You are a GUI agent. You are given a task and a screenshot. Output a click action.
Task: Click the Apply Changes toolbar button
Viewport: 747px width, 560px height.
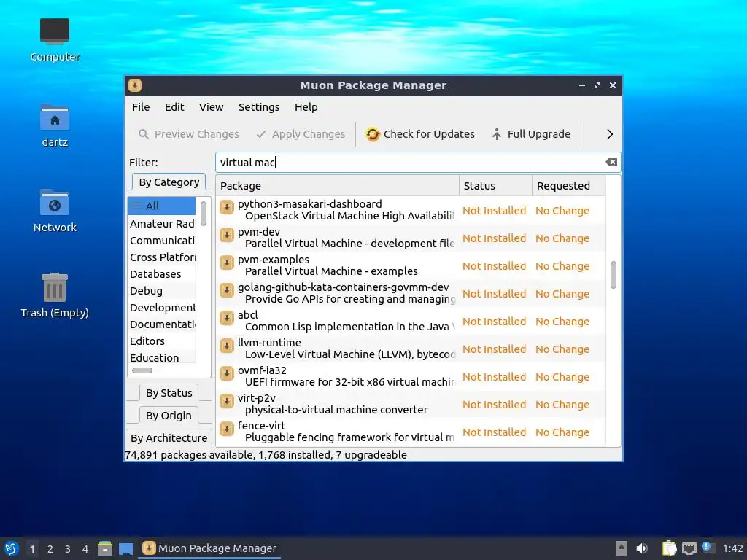coord(301,134)
